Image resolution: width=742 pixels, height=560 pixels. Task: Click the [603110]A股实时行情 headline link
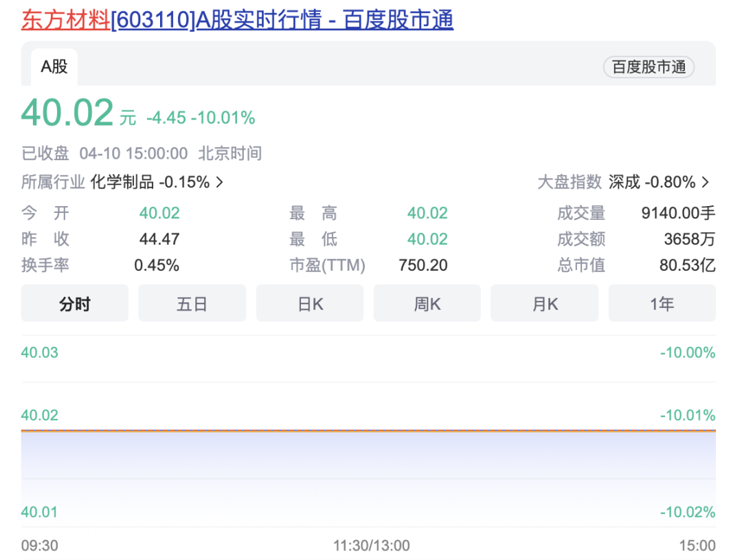[x=282, y=19]
